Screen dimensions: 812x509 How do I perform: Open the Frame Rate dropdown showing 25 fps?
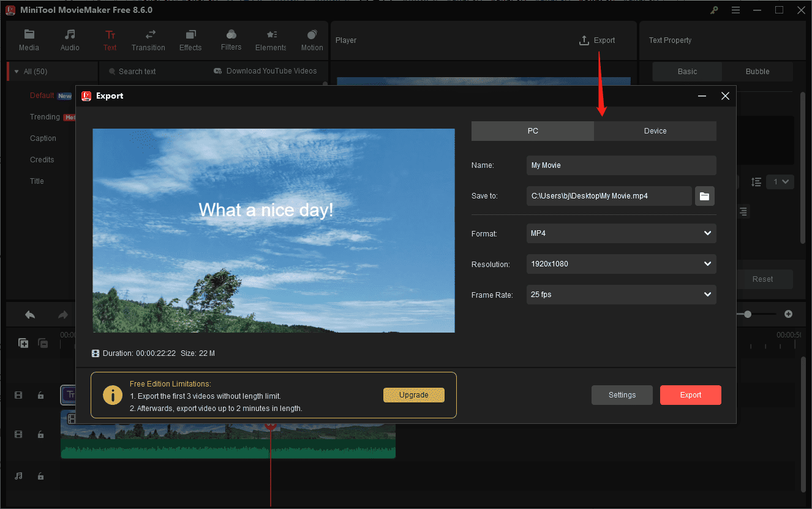(x=621, y=295)
